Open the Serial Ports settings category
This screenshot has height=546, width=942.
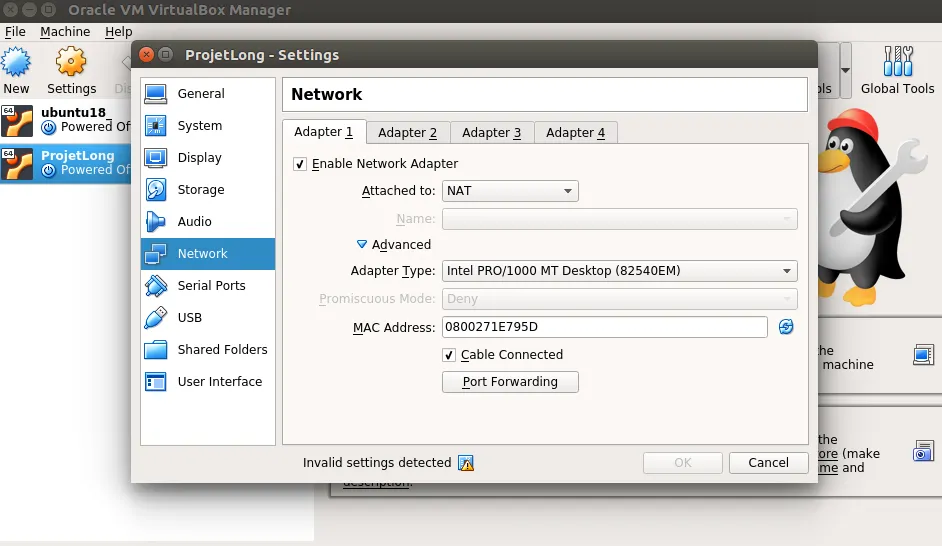[207, 285]
